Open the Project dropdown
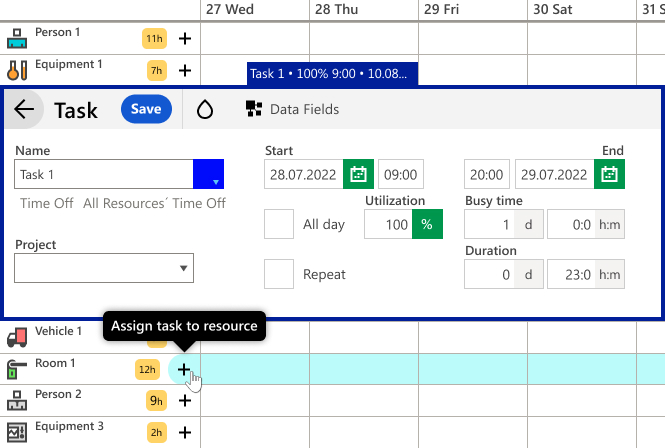 [x=104, y=268]
